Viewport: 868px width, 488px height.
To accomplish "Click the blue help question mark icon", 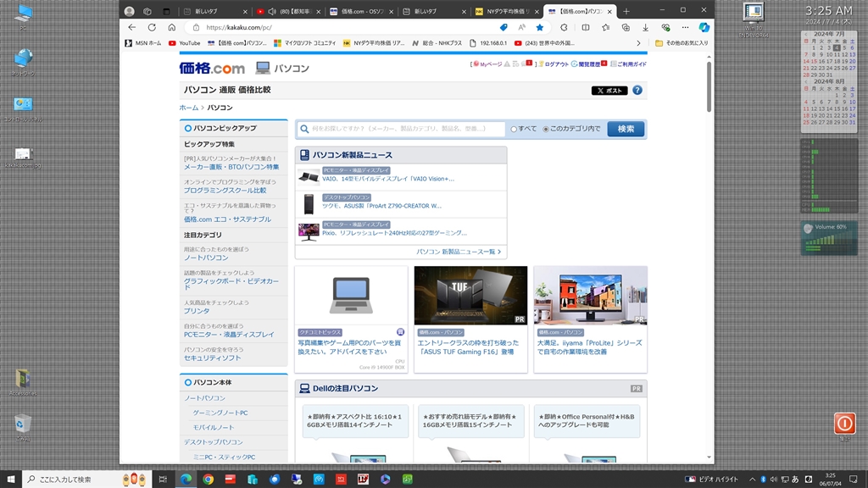I will click(637, 90).
